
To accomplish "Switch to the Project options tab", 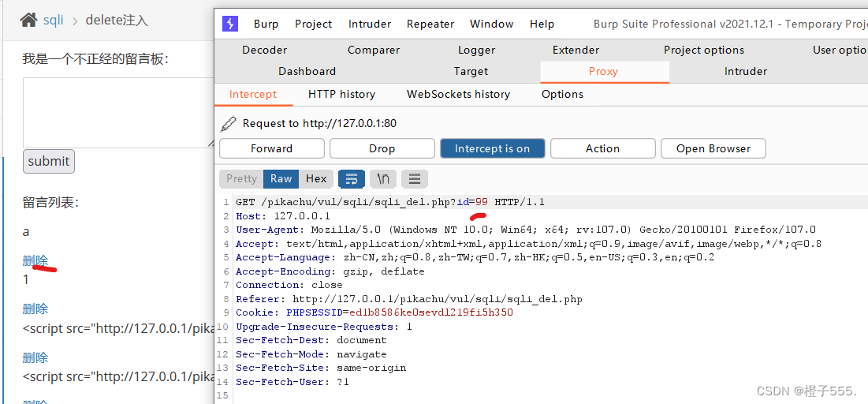I will point(704,50).
